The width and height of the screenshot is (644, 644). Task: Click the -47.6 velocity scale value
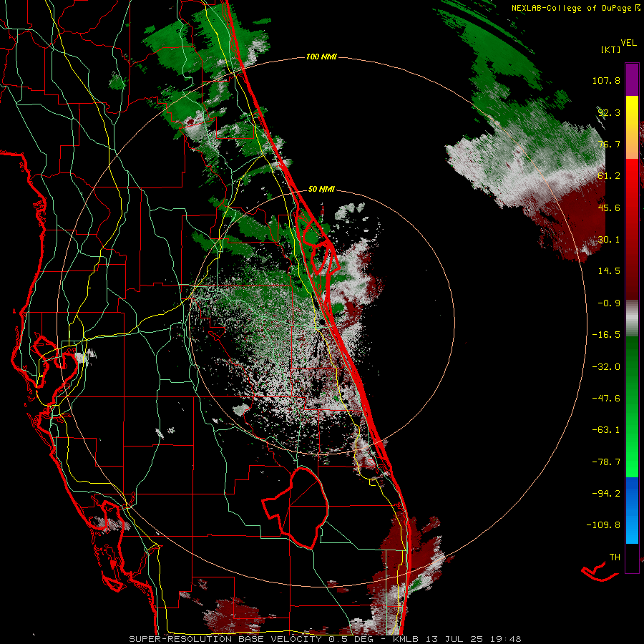(606, 399)
